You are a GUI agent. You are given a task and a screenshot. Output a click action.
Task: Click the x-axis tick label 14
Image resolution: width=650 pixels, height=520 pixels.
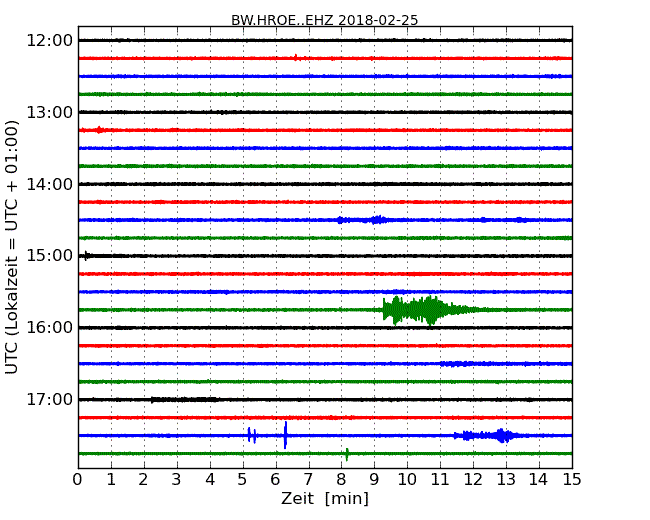(539, 480)
